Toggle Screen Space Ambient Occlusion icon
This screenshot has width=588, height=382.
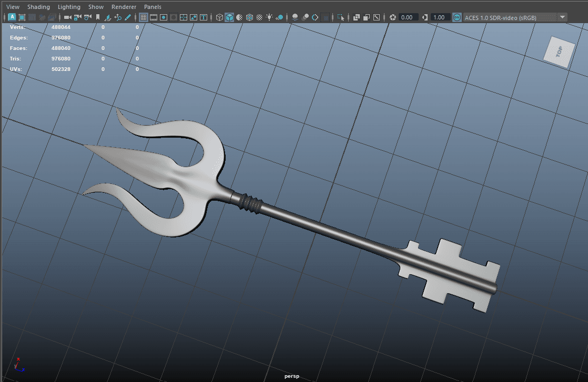(295, 17)
